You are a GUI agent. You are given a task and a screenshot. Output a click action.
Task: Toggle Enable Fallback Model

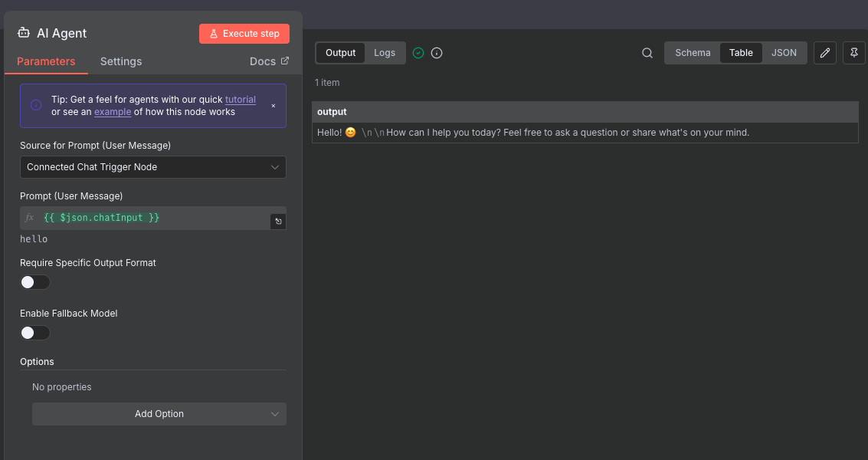35,333
